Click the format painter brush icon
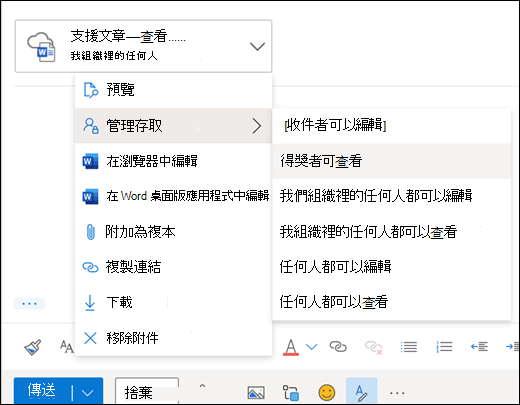This screenshot has height=405, width=520. tap(33, 347)
